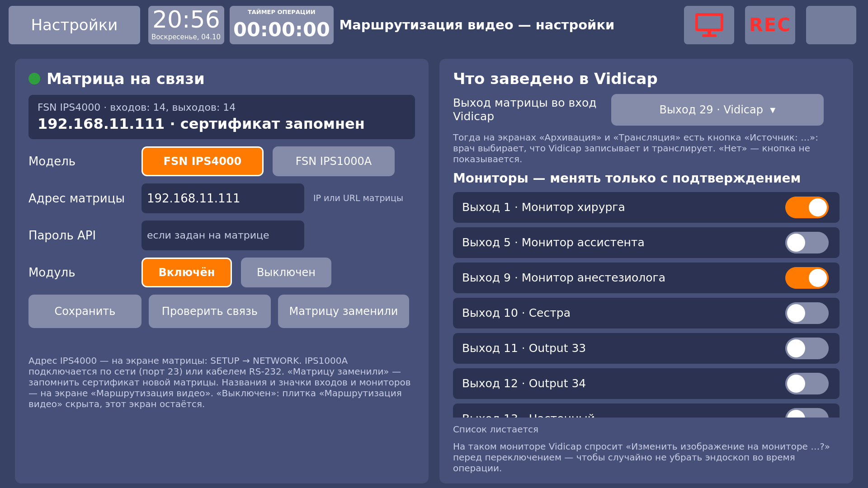
Task: Click the 20:56 clock tile
Action: 186,25
